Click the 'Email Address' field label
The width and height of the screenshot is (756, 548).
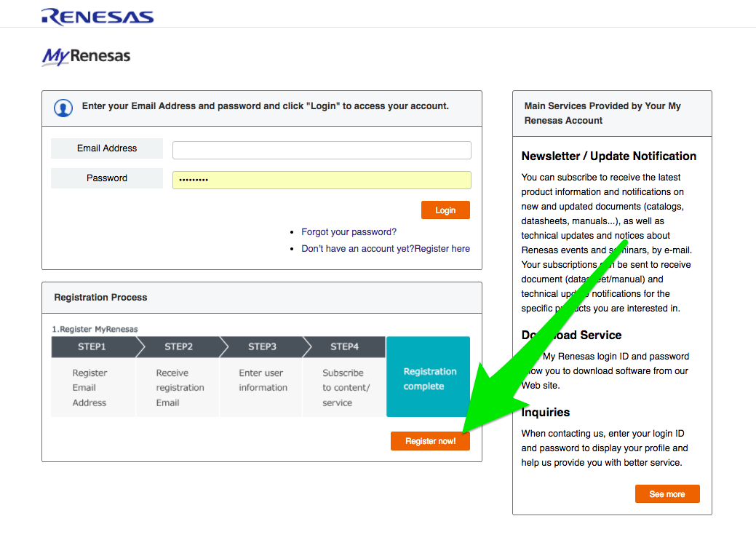click(x=107, y=148)
